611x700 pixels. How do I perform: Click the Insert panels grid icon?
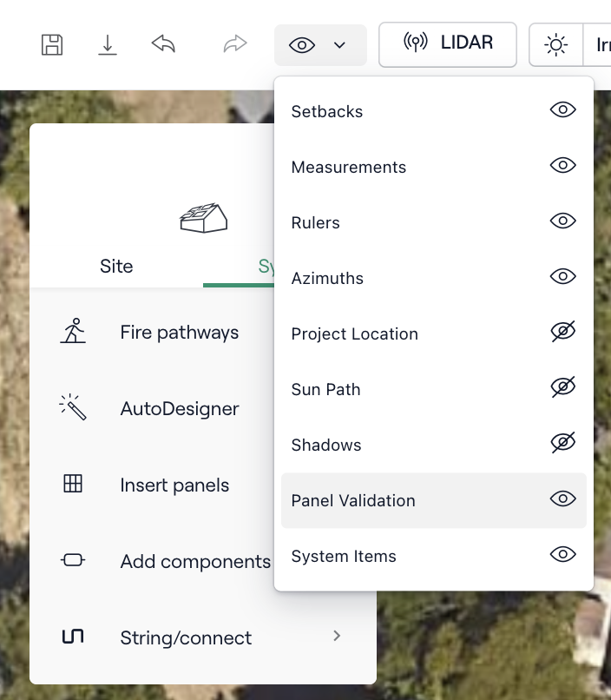pyautogui.click(x=73, y=485)
